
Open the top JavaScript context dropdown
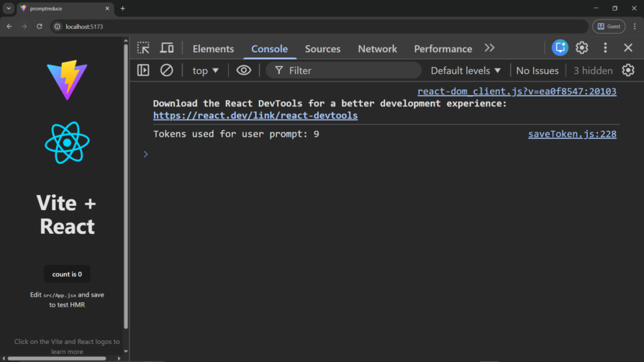point(205,71)
